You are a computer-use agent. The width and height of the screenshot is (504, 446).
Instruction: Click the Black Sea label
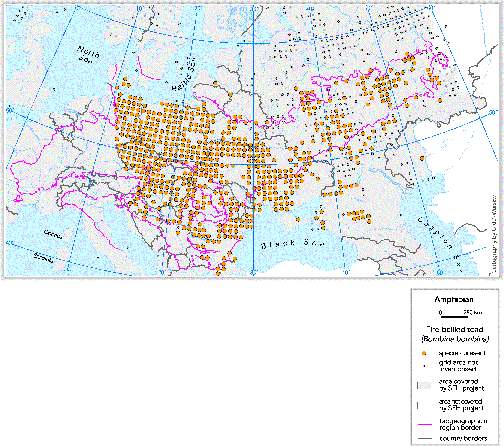[293, 243]
